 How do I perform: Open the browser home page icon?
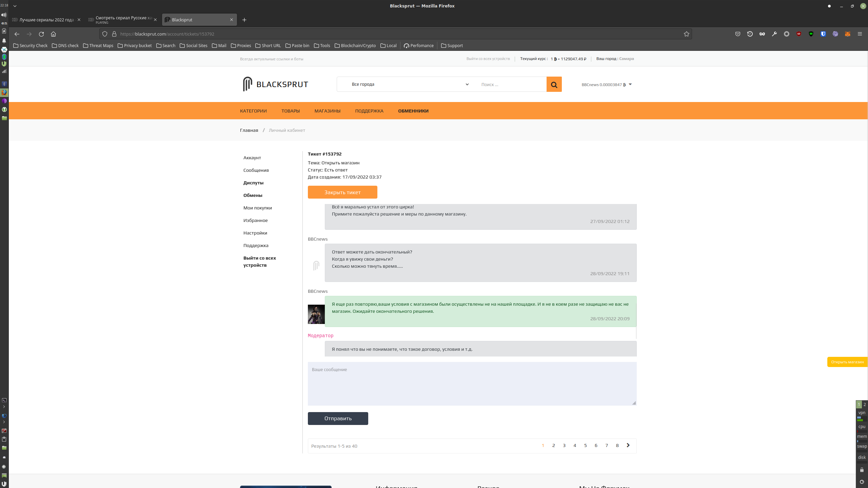(53, 34)
